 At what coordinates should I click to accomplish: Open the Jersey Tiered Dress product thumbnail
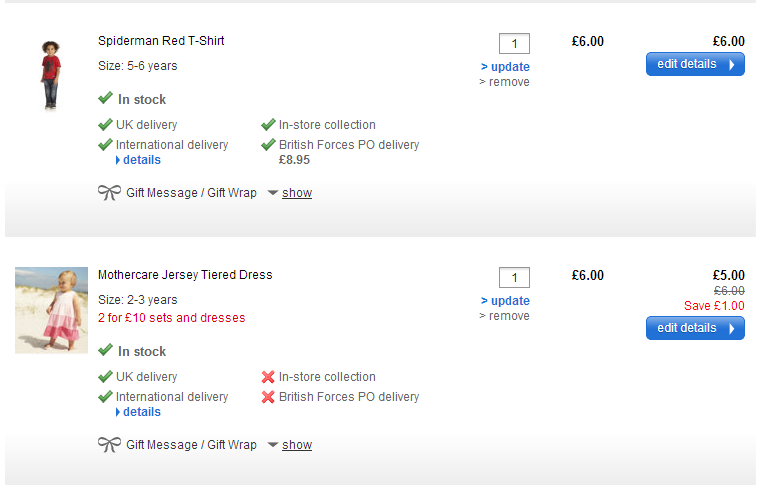coord(52,310)
